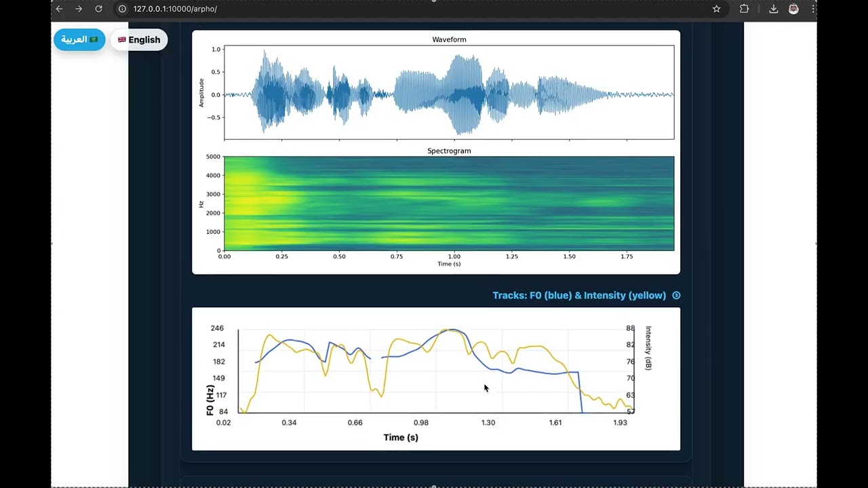Open site information icon beside the URL

[122, 9]
